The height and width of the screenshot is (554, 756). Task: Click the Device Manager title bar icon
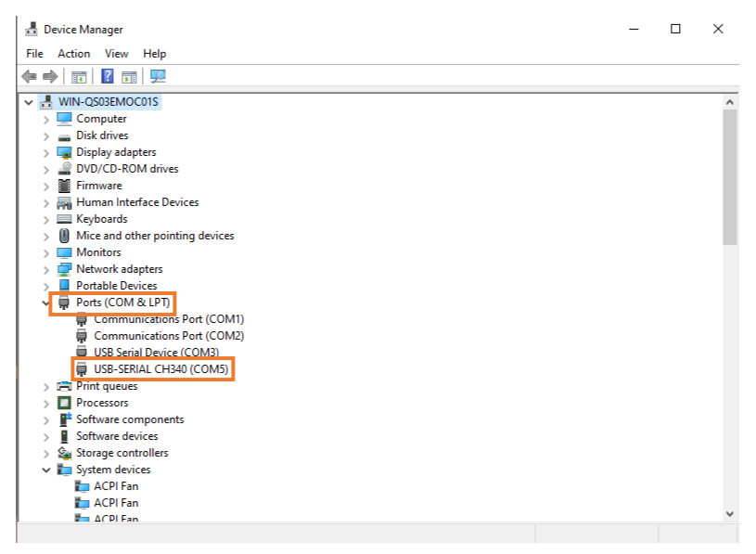click(32, 29)
